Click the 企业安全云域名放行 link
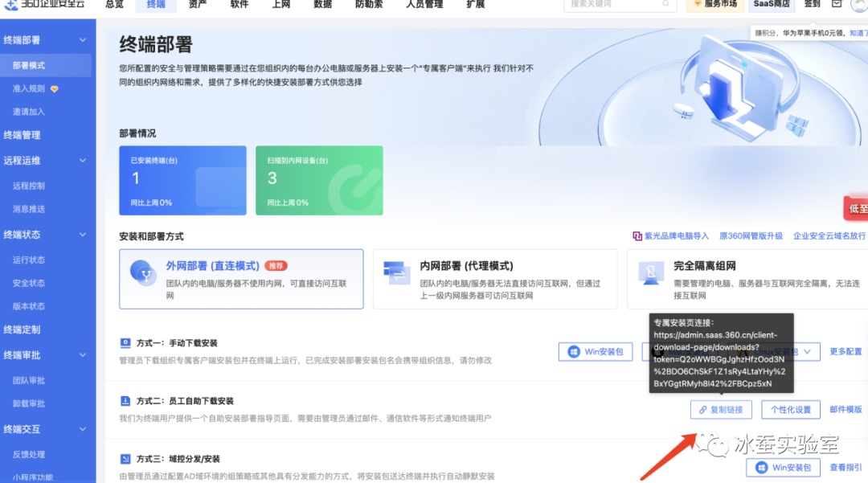868x483 pixels. [829, 235]
